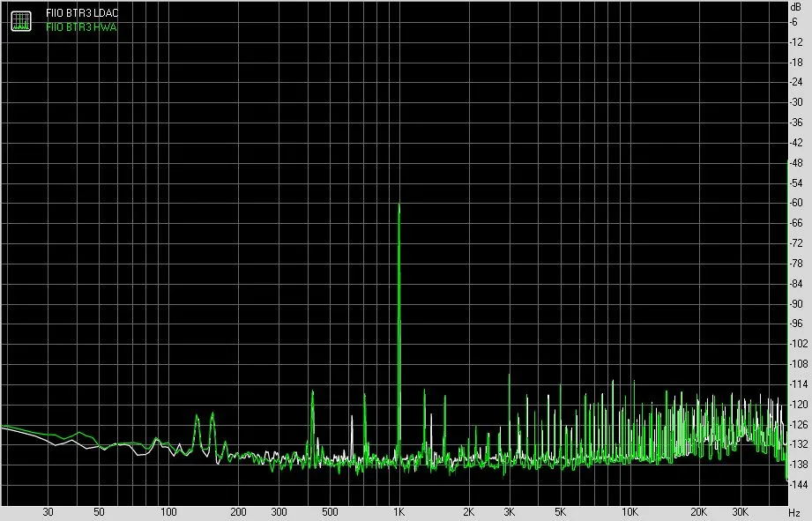Click the 10K frequency axis label
This screenshot has width=812, height=521.
629,512
